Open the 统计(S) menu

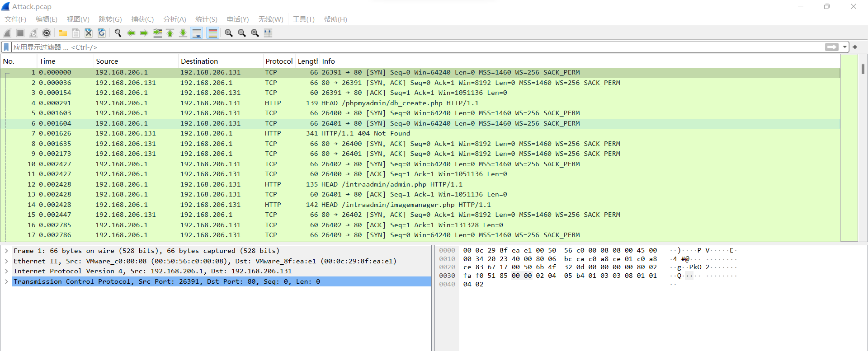point(206,19)
